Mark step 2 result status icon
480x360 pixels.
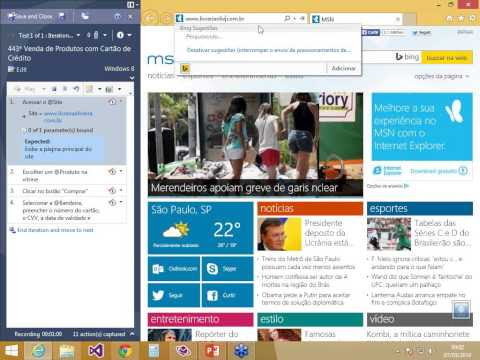click(x=112, y=172)
